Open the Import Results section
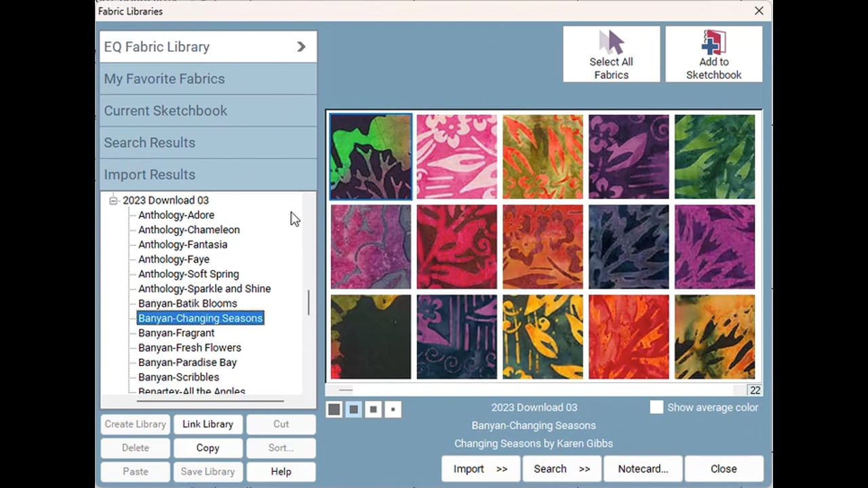This screenshot has width=868, height=488. click(208, 174)
